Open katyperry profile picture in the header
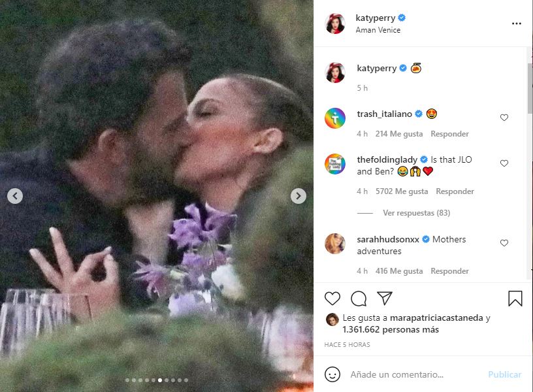The height and width of the screenshot is (392, 533). tap(335, 24)
